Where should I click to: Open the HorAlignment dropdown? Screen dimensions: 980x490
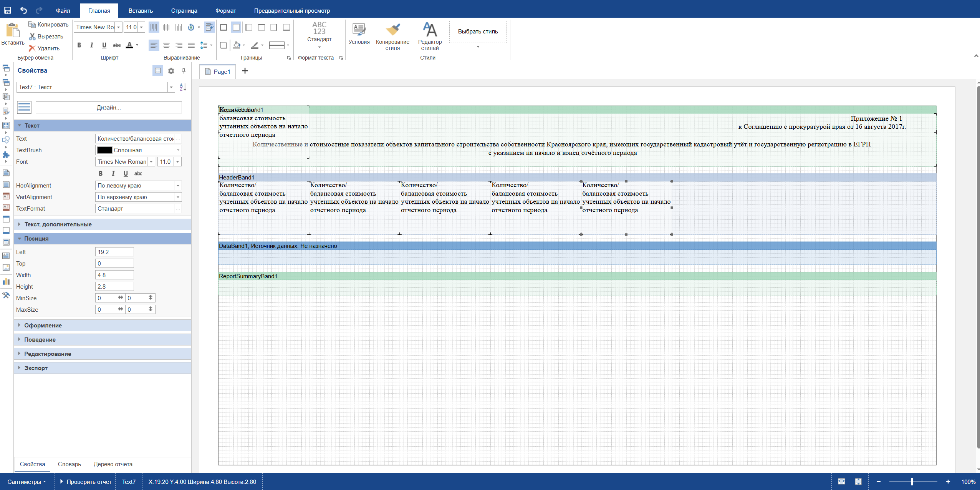click(178, 186)
